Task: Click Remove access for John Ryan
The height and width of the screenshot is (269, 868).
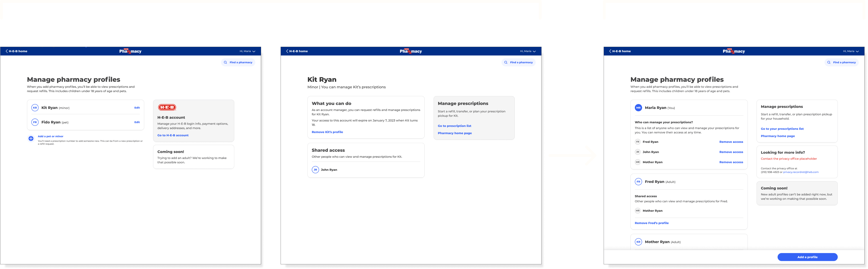Action: click(731, 152)
